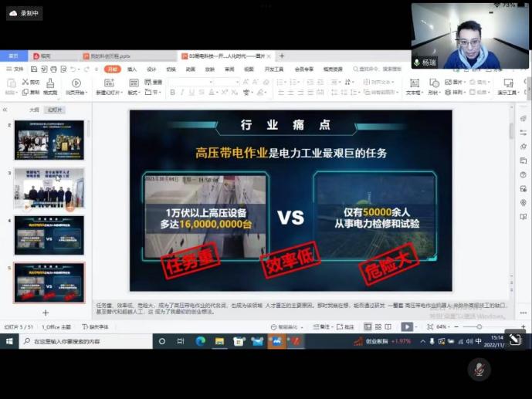532x399 pixels.
Task: Select slide 3 thumbnail
Action: (49, 188)
